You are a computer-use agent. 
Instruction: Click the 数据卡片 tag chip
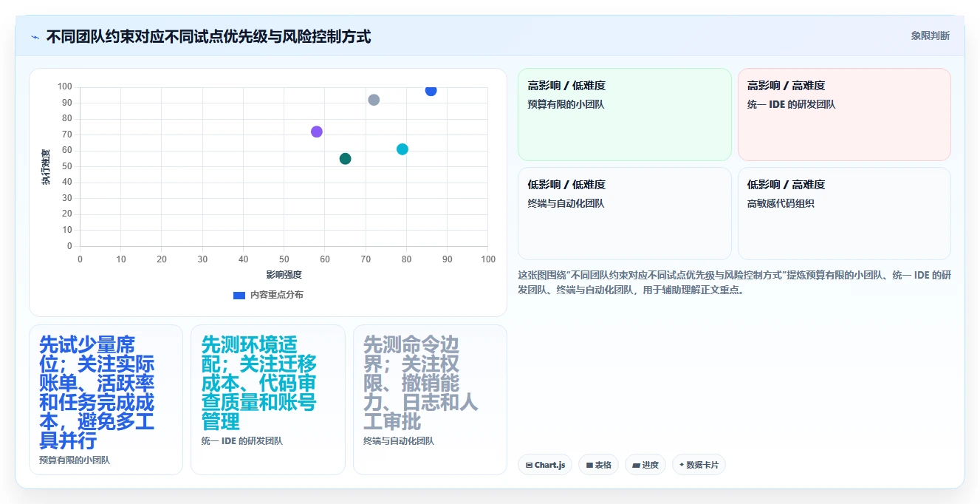(x=699, y=465)
